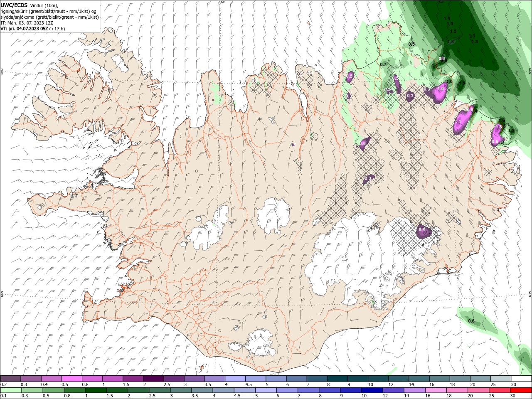Click the 1.4 value in the dark green band
The width and height of the screenshot is (532, 399).
point(447,18)
